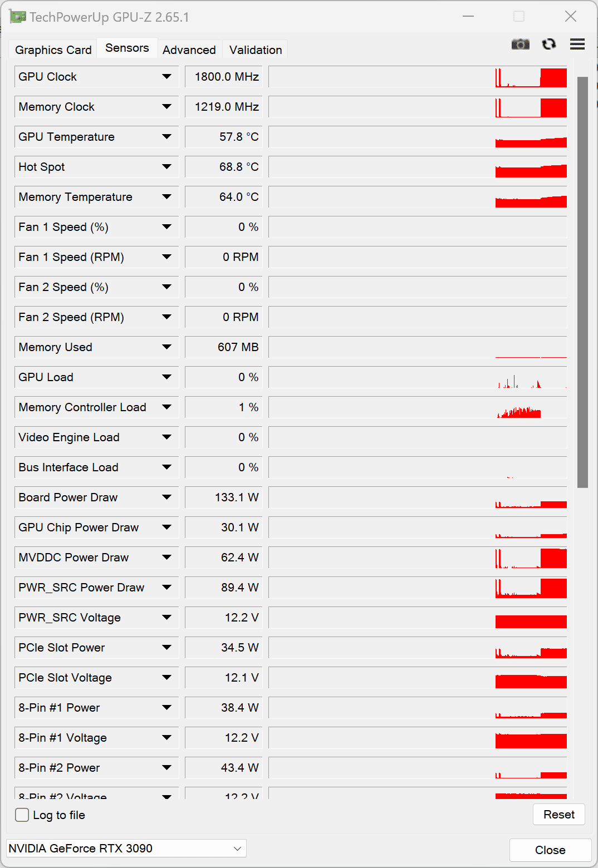The width and height of the screenshot is (598, 868).
Task: Expand the Memory Used sensor dropdown
Action: pos(166,347)
